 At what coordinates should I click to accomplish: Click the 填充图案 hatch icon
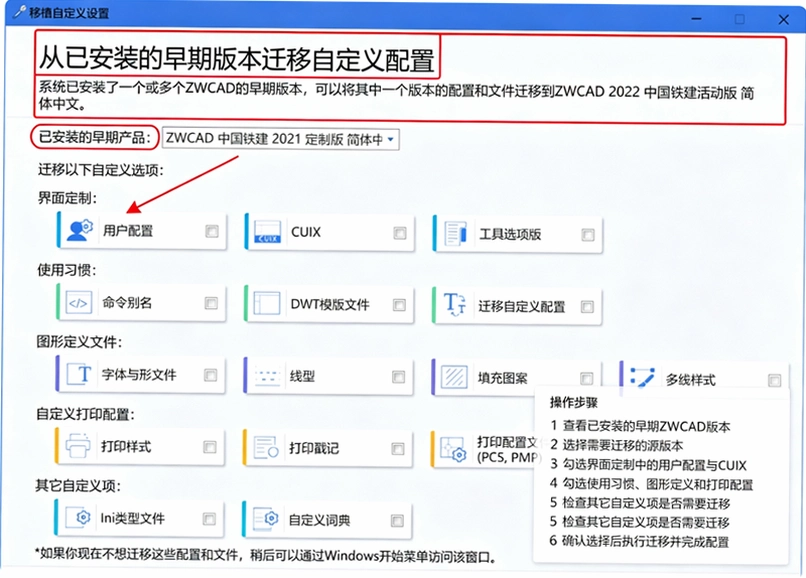coord(454,377)
